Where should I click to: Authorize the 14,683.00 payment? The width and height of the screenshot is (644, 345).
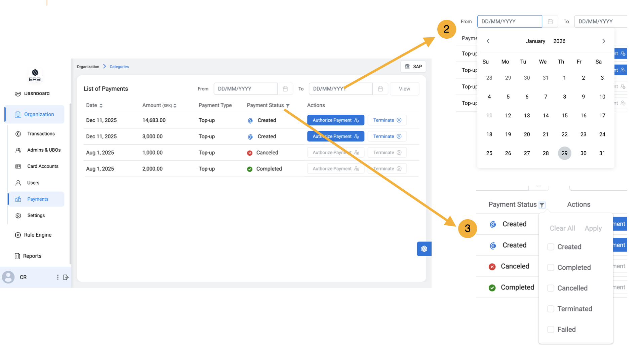(x=335, y=120)
